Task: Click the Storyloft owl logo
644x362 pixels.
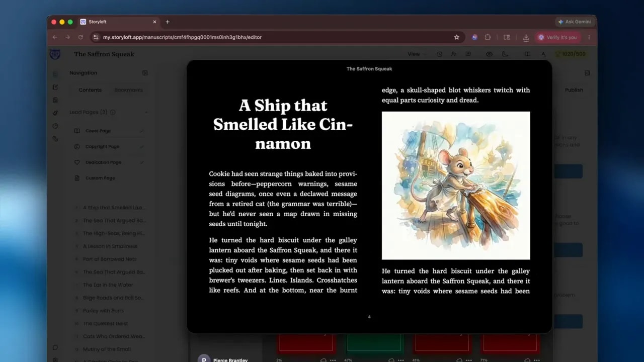Action: pos(55,54)
